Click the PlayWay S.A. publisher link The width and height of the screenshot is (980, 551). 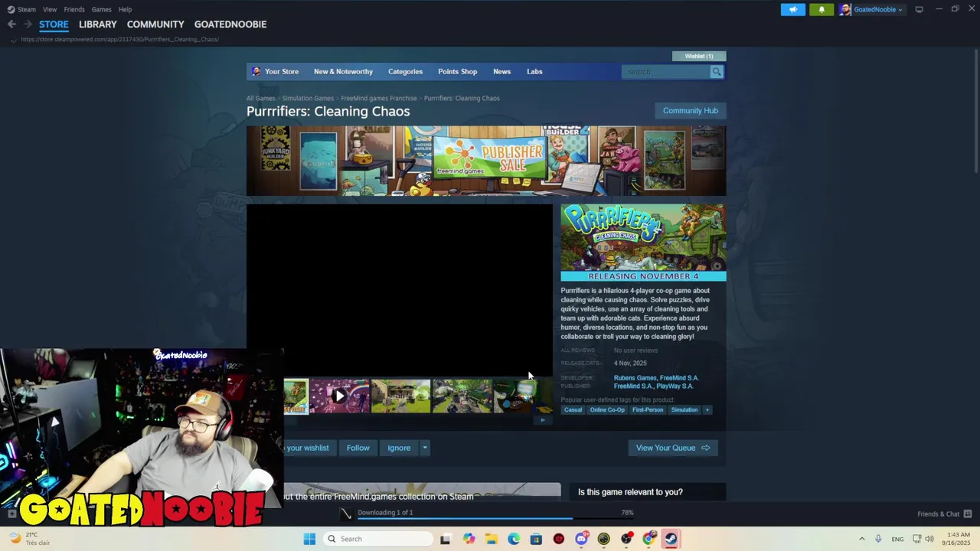tap(675, 386)
